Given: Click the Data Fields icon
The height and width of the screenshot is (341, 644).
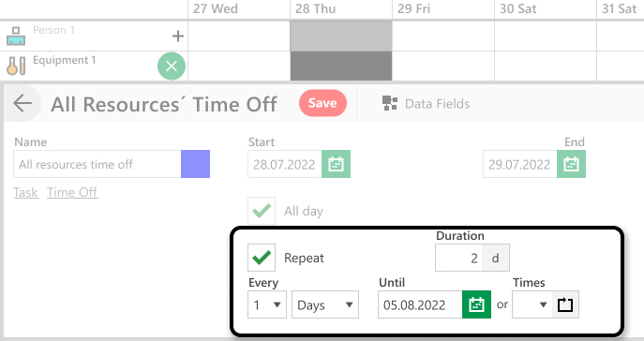Looking at the screenshot, I should click(x=390, y=103).
